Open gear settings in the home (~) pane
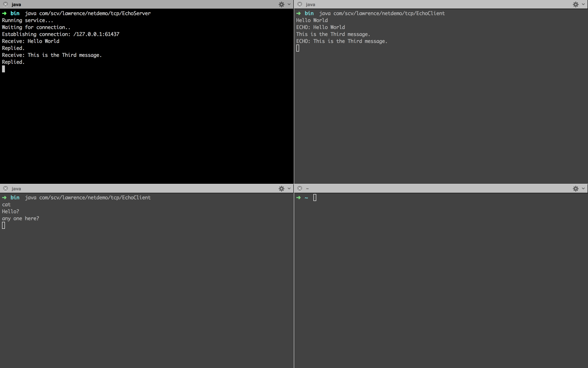588x368 pixels. click(x=576, y=189)
